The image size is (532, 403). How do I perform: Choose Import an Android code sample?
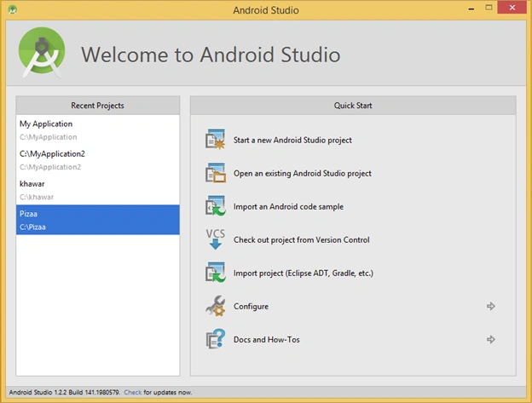click(x=288, y=206)
